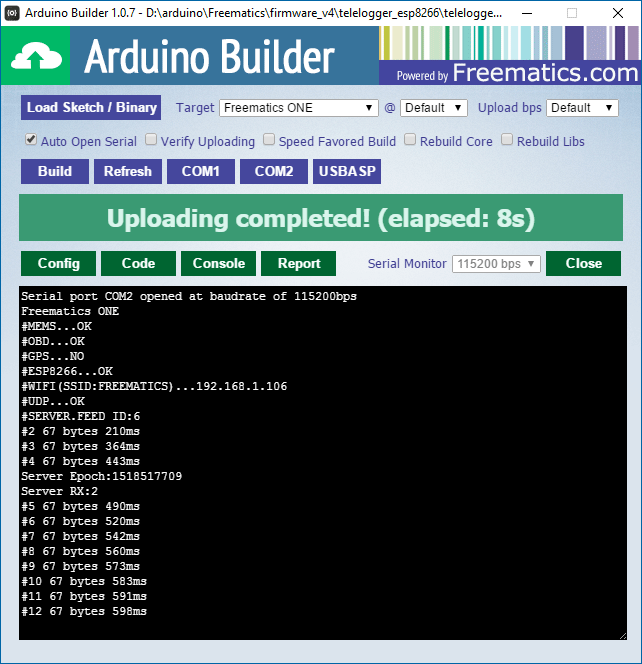
Task: Enable Verify Uploading checkbox
Action: pos(151,139)
